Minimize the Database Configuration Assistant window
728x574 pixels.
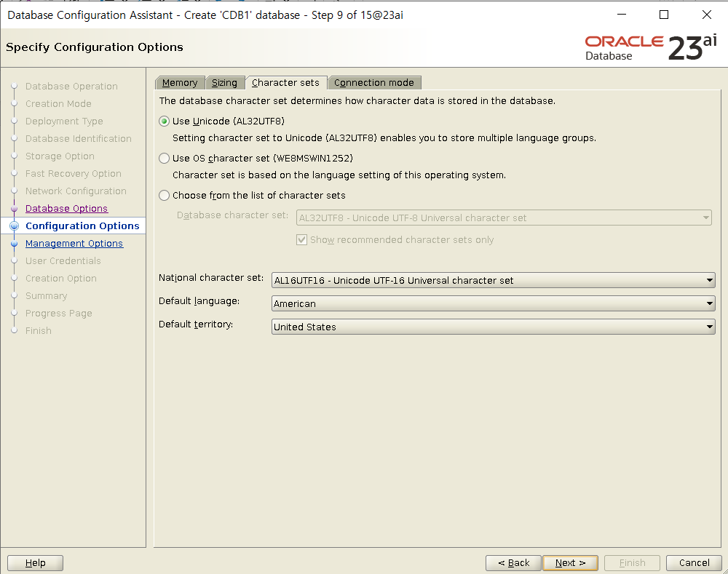coord(622,15)
